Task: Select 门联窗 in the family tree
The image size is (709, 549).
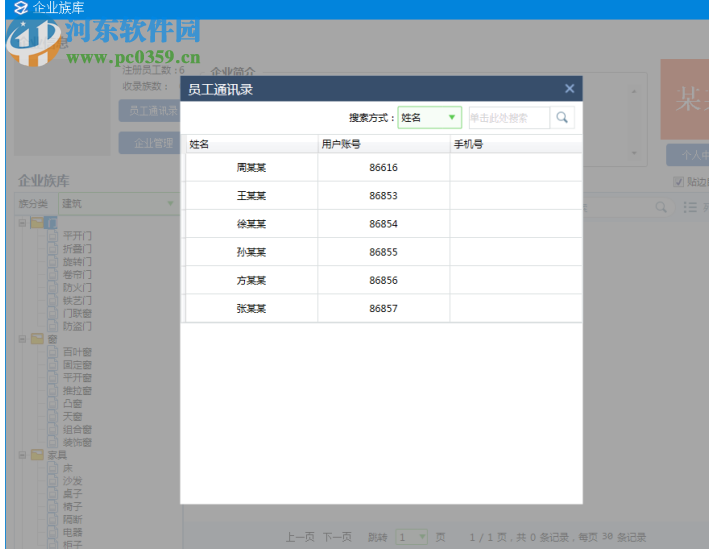Action: point(77,313)
